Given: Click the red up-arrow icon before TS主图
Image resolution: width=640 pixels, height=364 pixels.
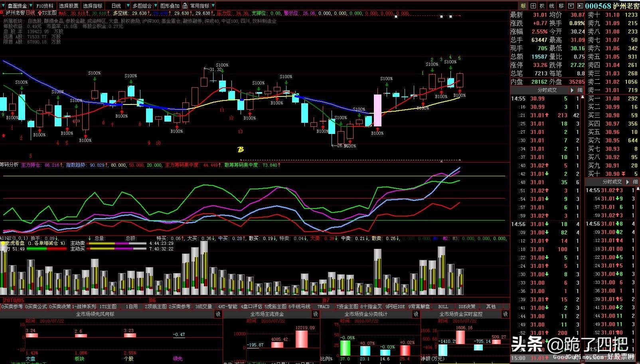Looking at the screenshot, I should pyautogui.click(x=40, y=13).
